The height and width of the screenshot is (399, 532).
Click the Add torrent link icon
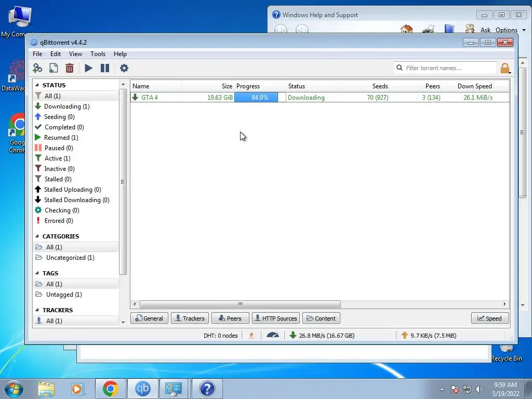(x=37, y=68)
